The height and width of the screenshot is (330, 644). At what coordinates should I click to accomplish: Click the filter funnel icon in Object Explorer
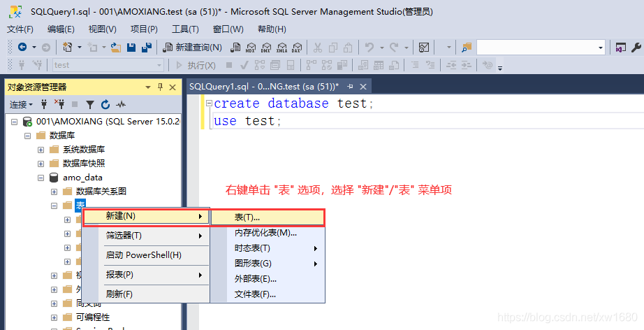coord(89,105)
